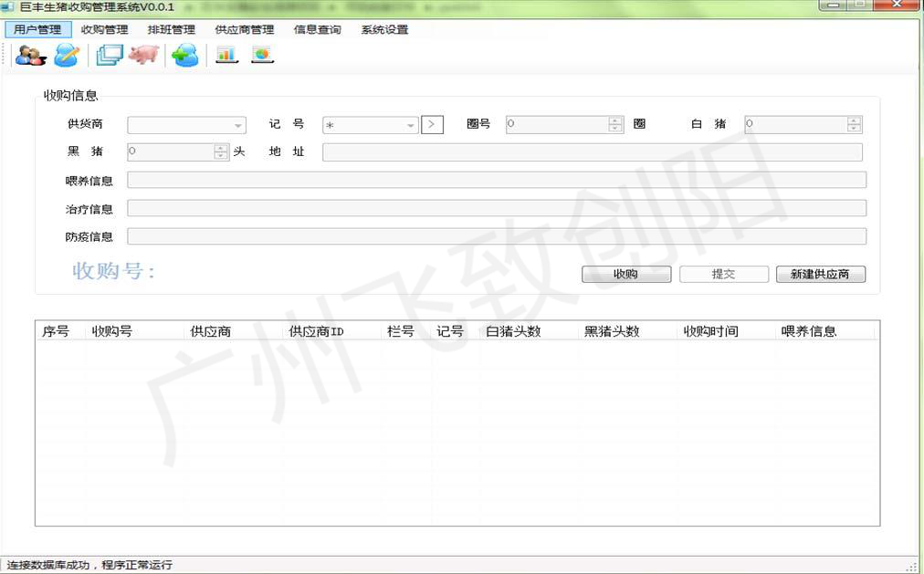Open the stacked windows toolbar icon
This screenshot has height=574, width=924.
[x=110, y=55]
